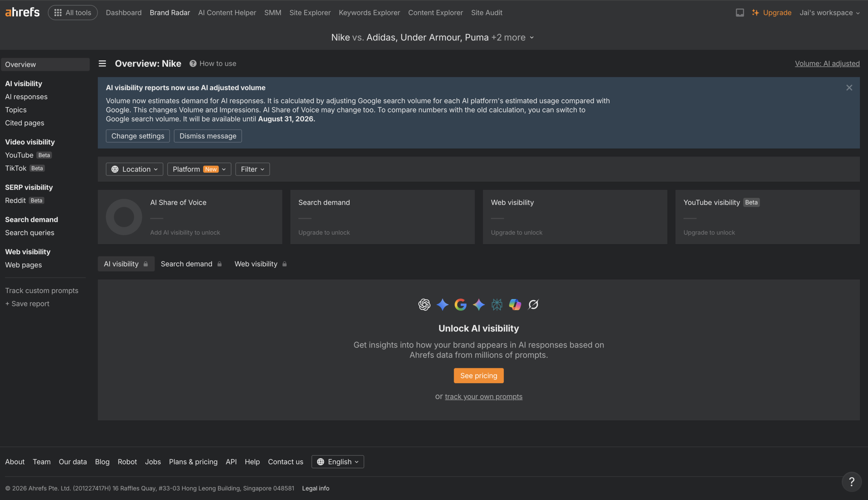Open AI responses in the sidebar
This screenshot has height=500, width=868.
coord(26,97)
